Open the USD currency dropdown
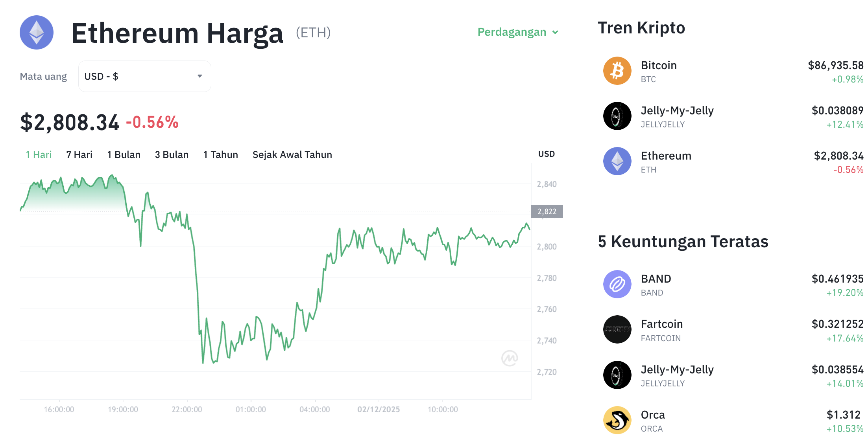 click(x=144, y=76)
